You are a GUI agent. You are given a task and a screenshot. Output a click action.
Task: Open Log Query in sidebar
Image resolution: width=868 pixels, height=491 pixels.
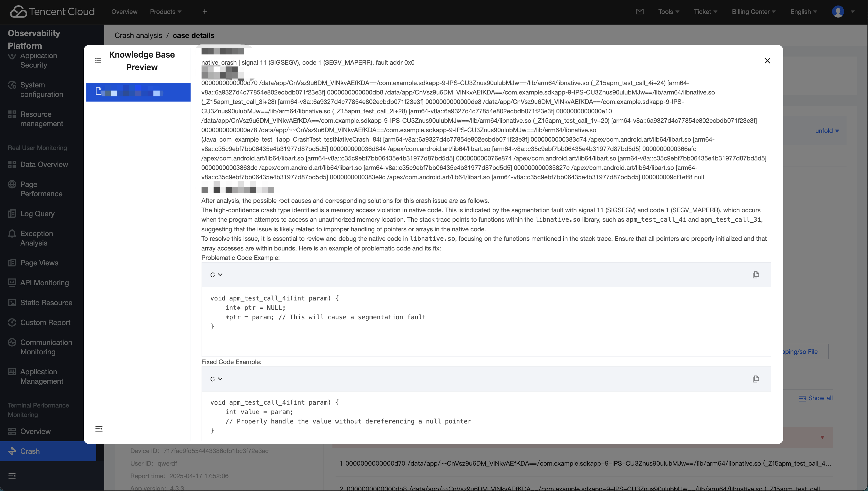[x=37, y=214]
